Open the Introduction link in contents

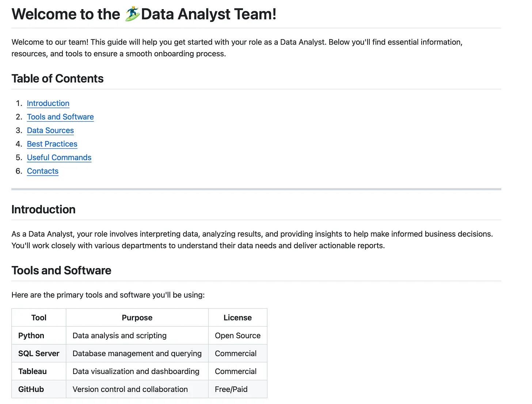click(x=48, y=103)
